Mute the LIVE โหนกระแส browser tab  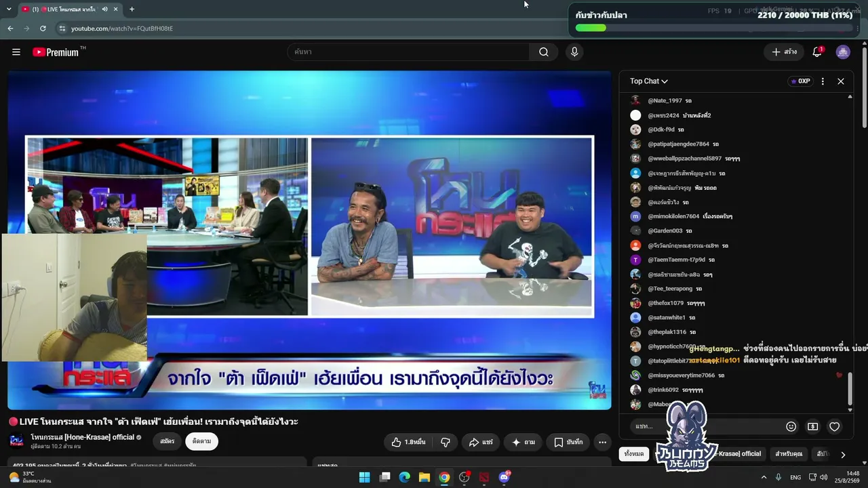pyautogui.click(x=104, y=9)
